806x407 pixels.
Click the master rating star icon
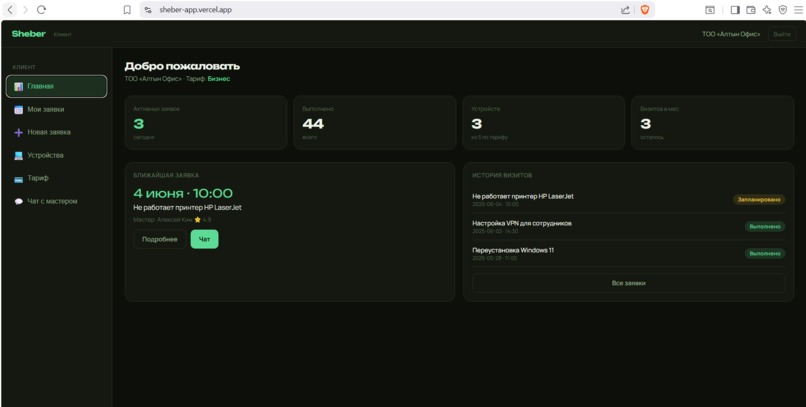click(197, 220)
